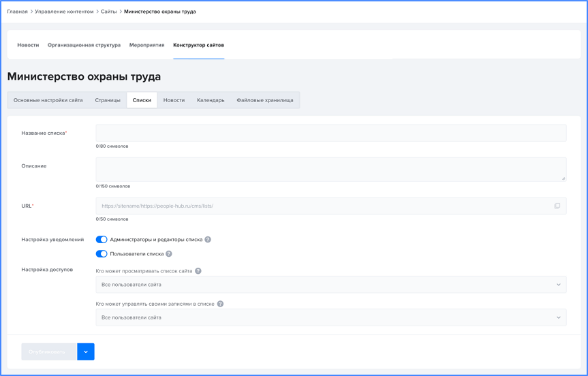Screen dimensions: 588x376
Task: Open the Организационная структура tab
Action: pos(84,45)
